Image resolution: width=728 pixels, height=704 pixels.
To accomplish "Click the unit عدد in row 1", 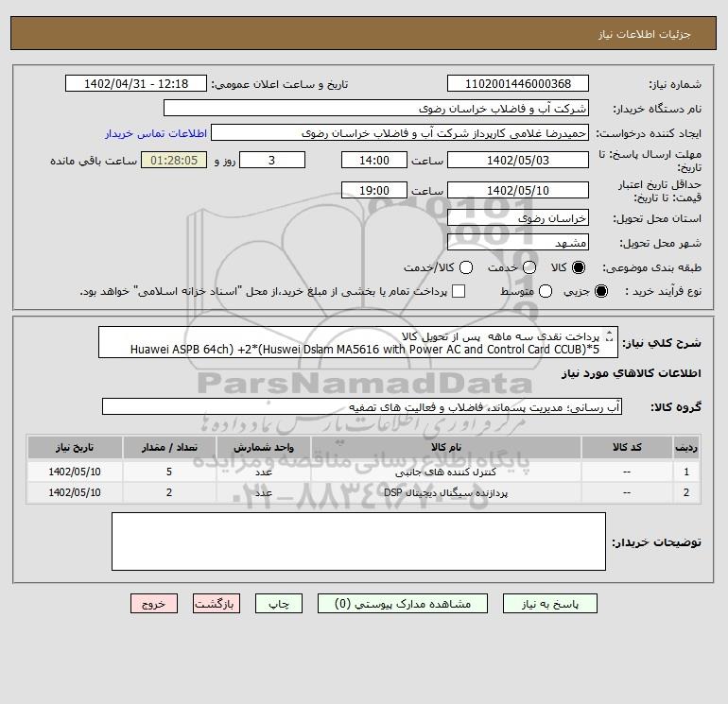I will click(263, 472).
